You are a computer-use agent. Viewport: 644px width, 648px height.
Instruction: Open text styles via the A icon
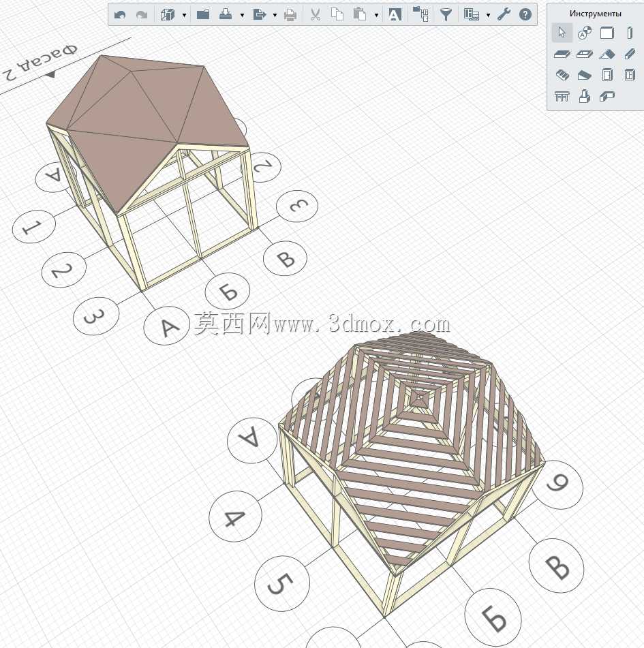395,15
